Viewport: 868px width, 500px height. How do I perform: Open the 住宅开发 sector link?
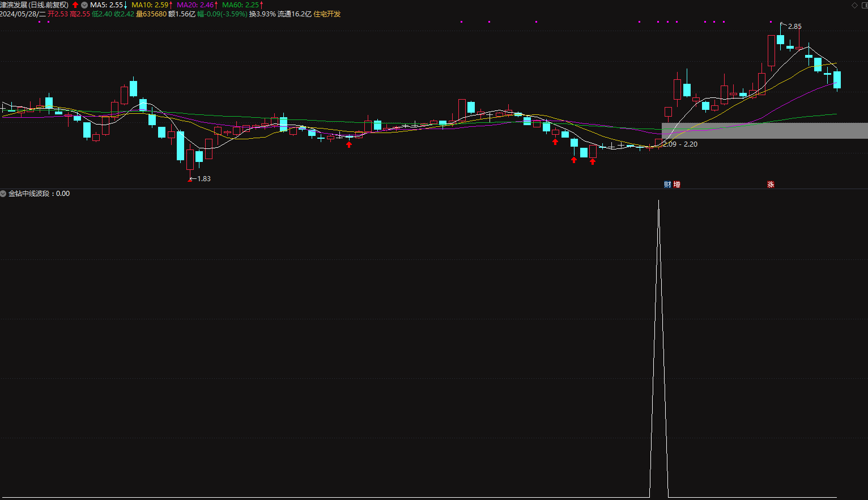[x=327, y=14]
